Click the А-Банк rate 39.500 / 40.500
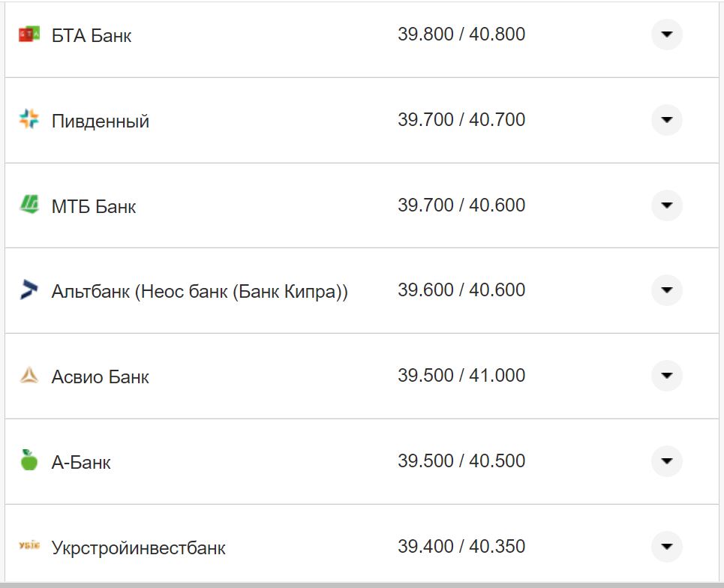The height and width of the screenshot is (588, 724). [x=461, y=460]
